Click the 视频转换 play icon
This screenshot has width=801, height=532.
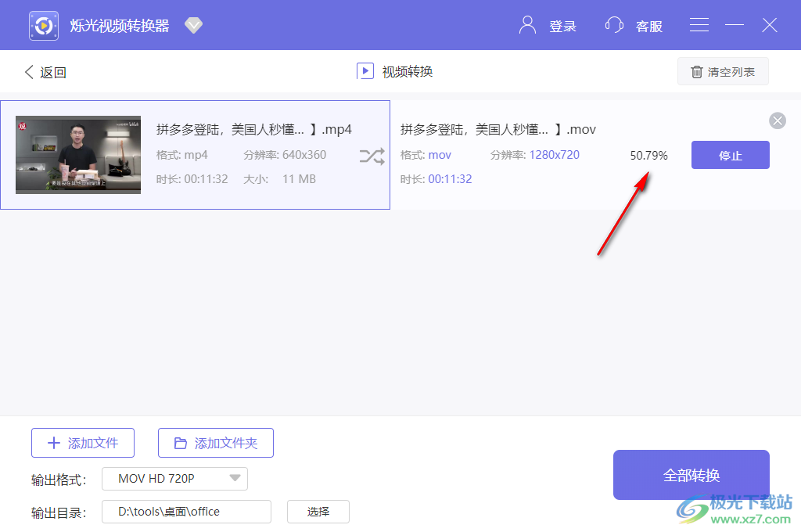365,71
